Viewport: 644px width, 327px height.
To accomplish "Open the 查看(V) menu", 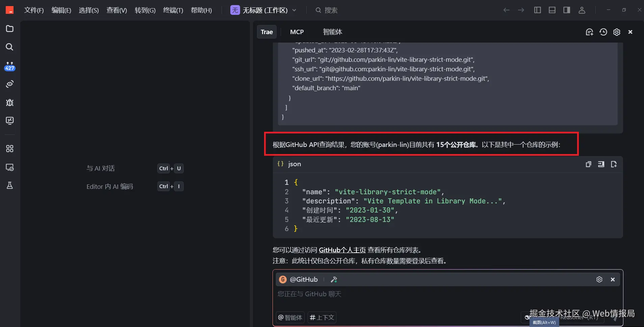I will click(117, 10).
